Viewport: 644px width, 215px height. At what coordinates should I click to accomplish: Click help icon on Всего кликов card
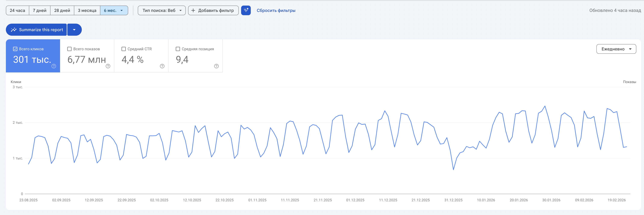coord(54,66)
